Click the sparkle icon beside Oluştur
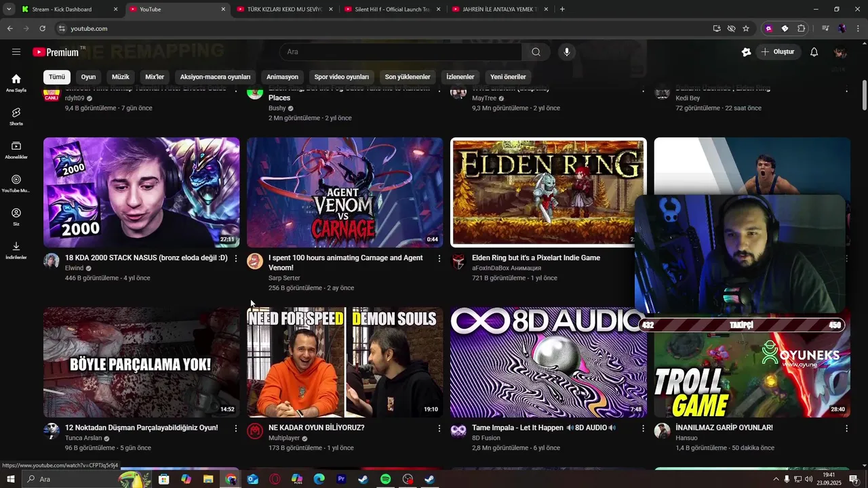 pos(747,52)
